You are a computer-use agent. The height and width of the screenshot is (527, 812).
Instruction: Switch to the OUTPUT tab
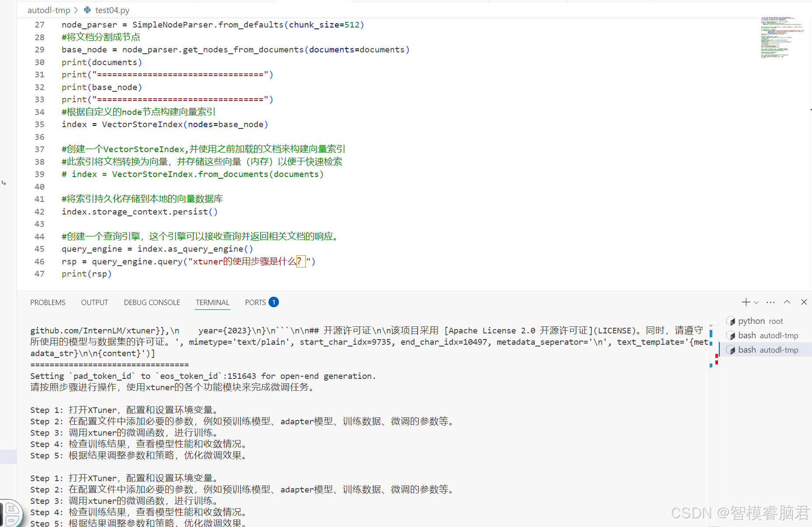(94, 302)
